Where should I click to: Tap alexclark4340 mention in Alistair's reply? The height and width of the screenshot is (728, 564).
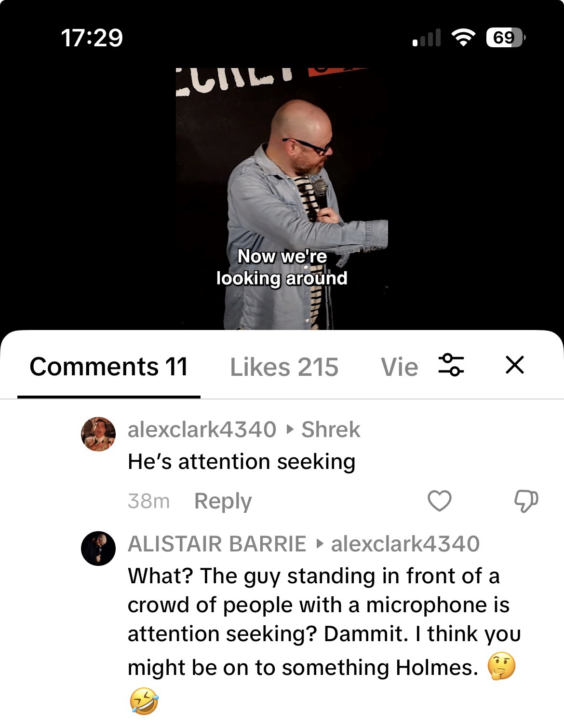405,544
